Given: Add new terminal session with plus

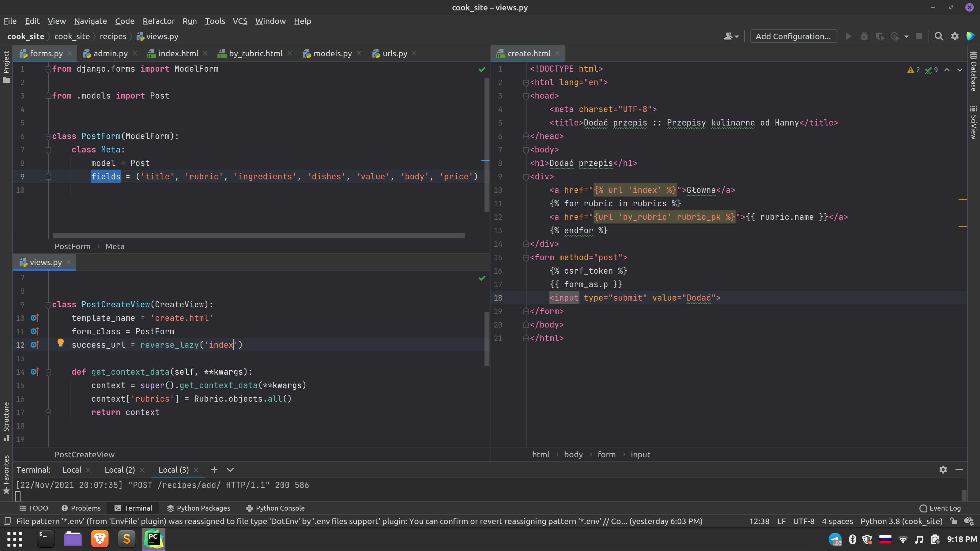Looking at the screenshot, I should (214, 470).
